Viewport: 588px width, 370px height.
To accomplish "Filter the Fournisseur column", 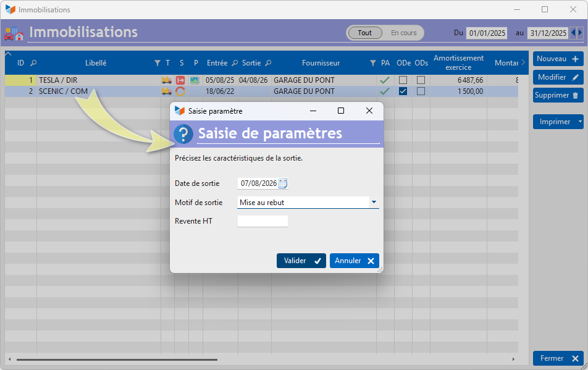I will [x=373, y=63].
